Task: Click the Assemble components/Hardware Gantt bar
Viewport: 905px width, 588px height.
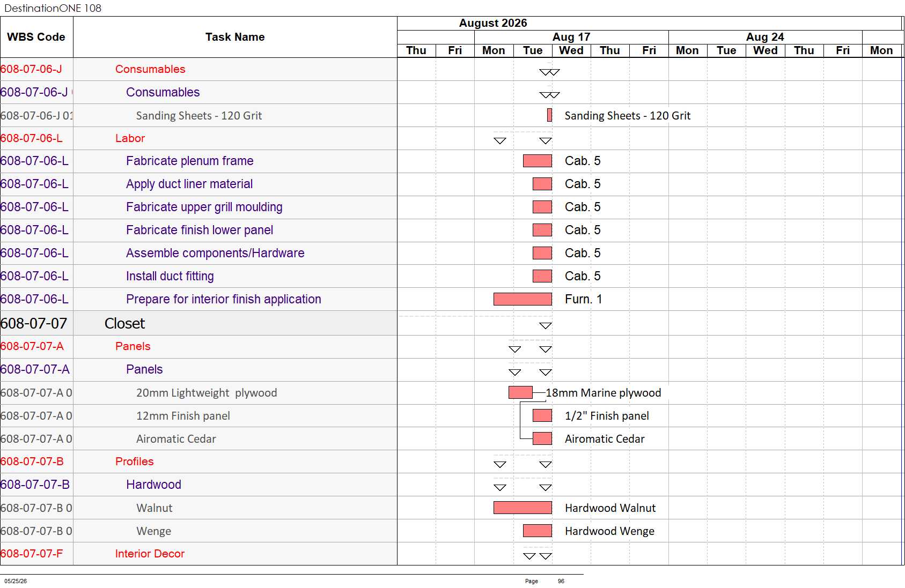Action: (x=542, y=253)
